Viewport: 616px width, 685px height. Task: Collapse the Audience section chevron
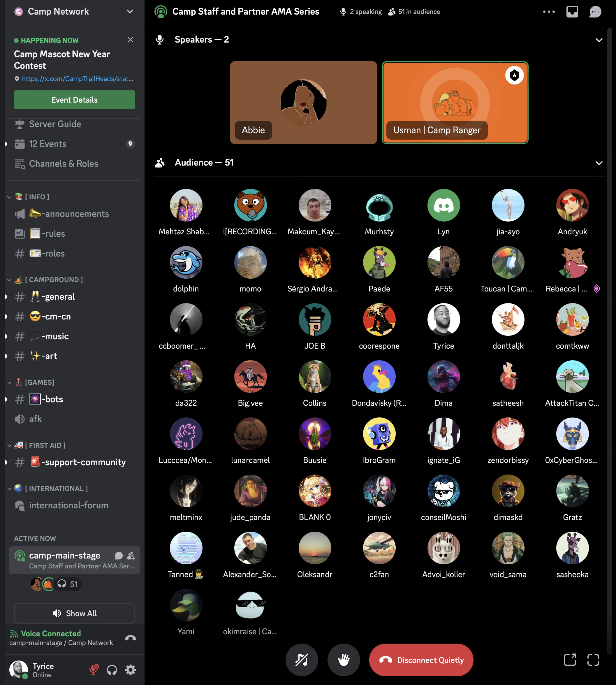(x=599, y=163)
